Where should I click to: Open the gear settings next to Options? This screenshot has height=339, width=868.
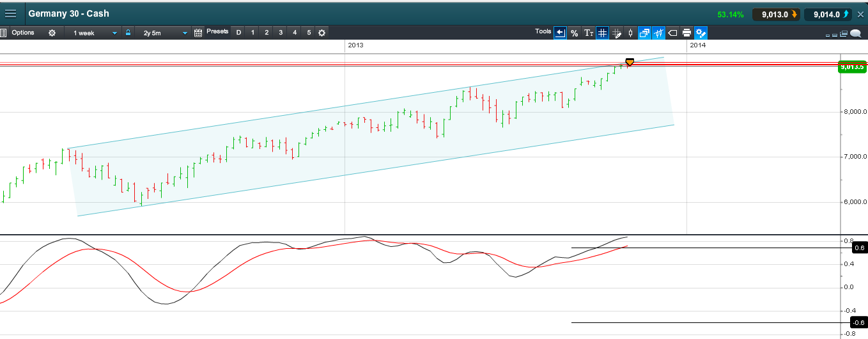[52, 33]
